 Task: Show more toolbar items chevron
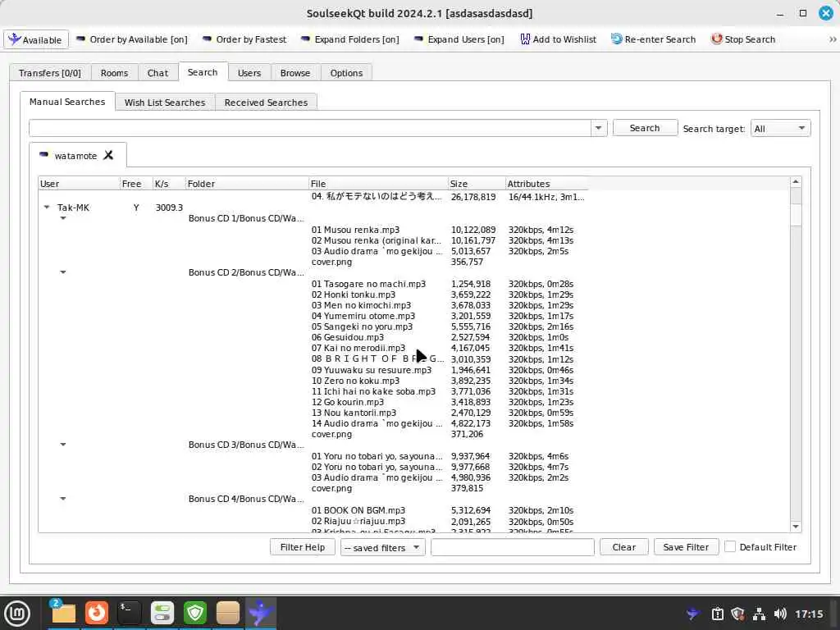click(x=833, y=39)
